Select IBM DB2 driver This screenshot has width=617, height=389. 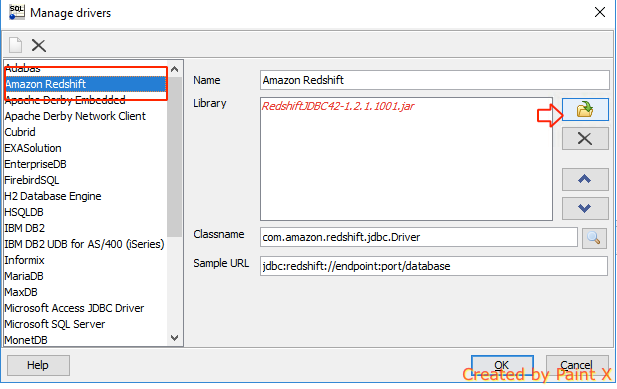tap(85, 228)
